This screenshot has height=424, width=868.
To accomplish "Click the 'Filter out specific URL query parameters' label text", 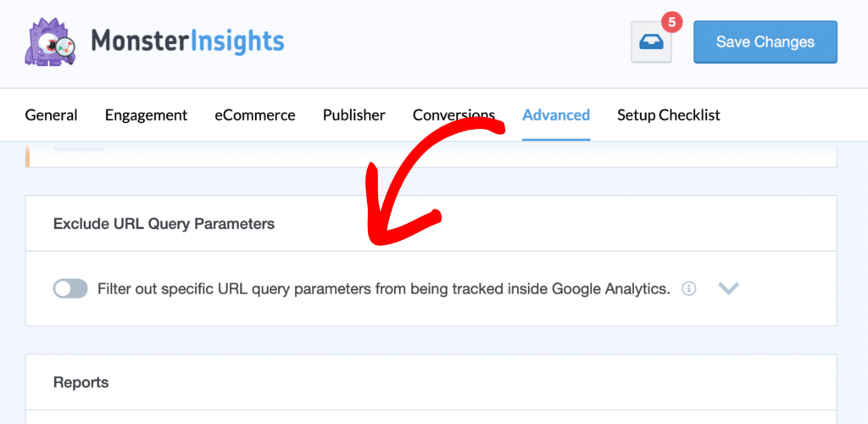I will pos(383,289).
